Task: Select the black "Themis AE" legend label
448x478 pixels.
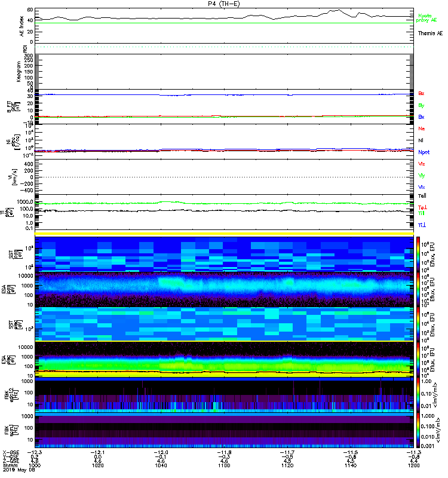Action: [x=430, y=33]
